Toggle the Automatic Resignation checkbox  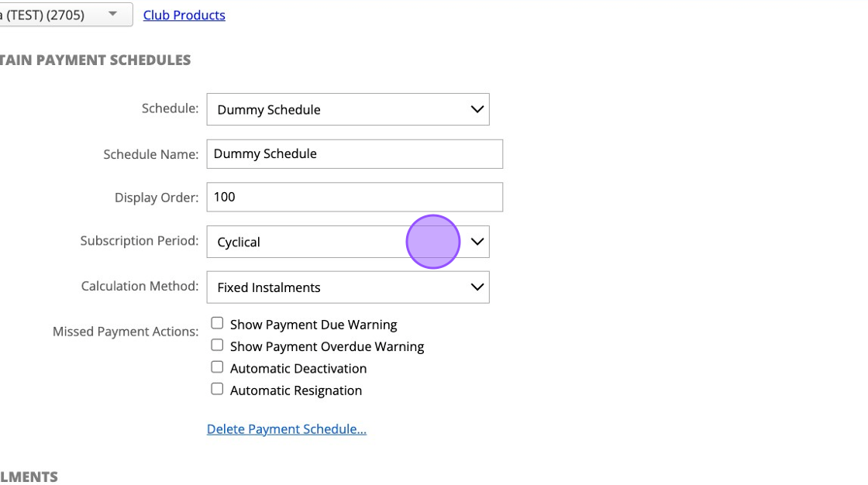pyautogui.click(x=217, y=389)
